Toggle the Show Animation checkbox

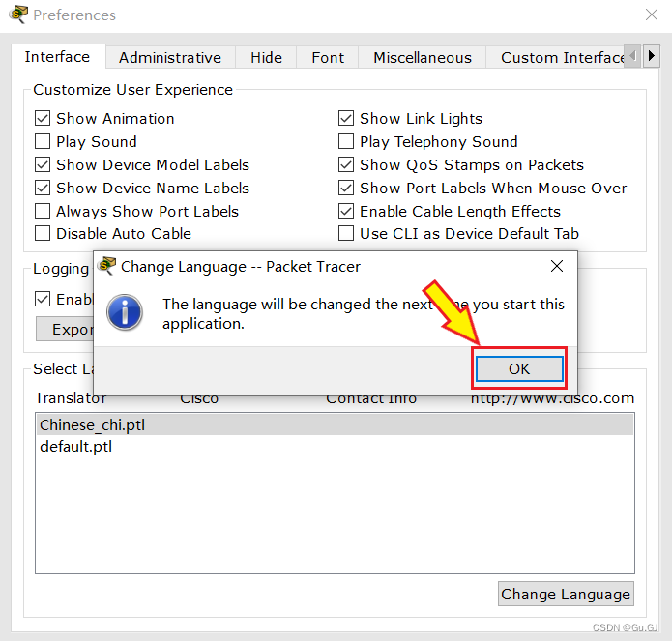pos(43,118)
